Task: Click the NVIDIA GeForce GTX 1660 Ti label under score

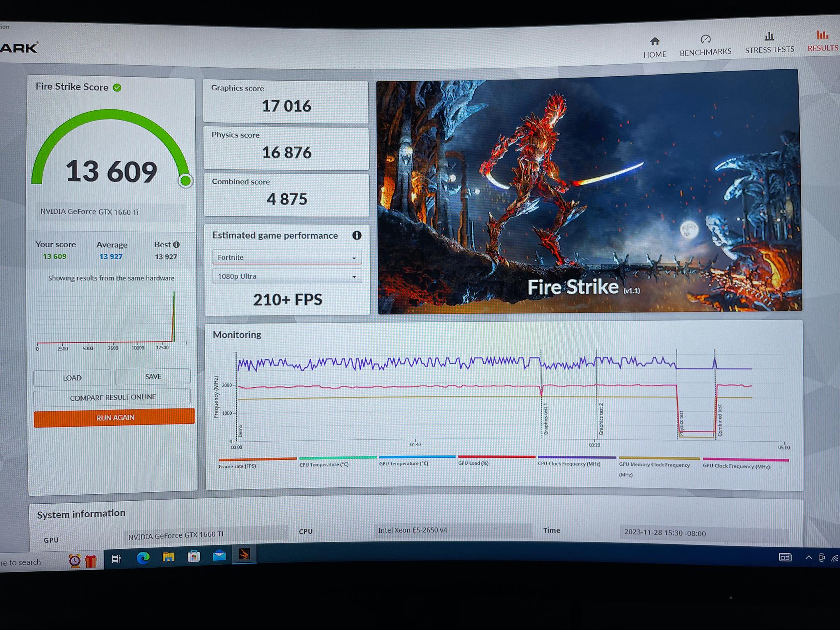Action: point(89,212)
